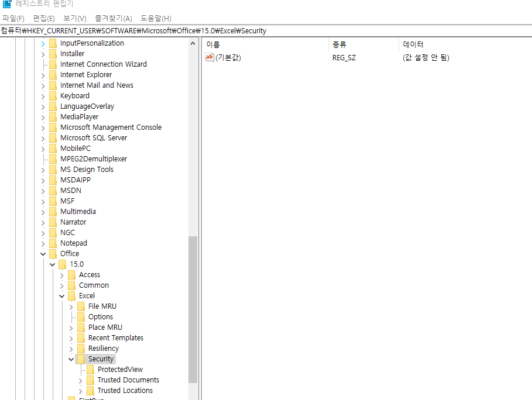Click the tree pane vertical scrollbar thumb
This screenshot has height=400, width=532.
[x=193, y=309]
